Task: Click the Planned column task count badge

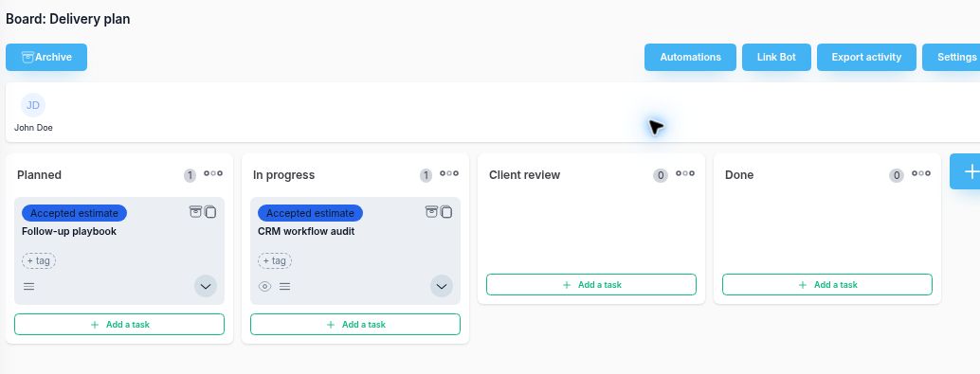Action: coord(190,175)
